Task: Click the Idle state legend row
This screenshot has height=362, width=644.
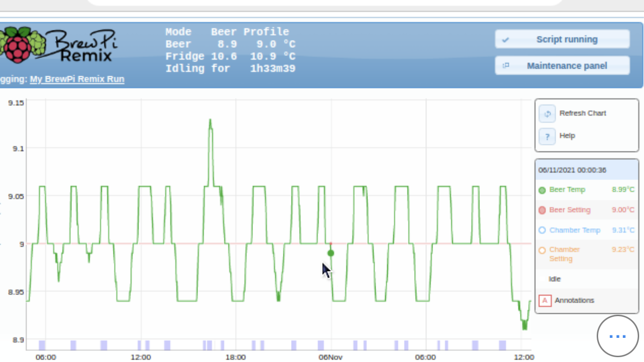Action: (555, 279)
